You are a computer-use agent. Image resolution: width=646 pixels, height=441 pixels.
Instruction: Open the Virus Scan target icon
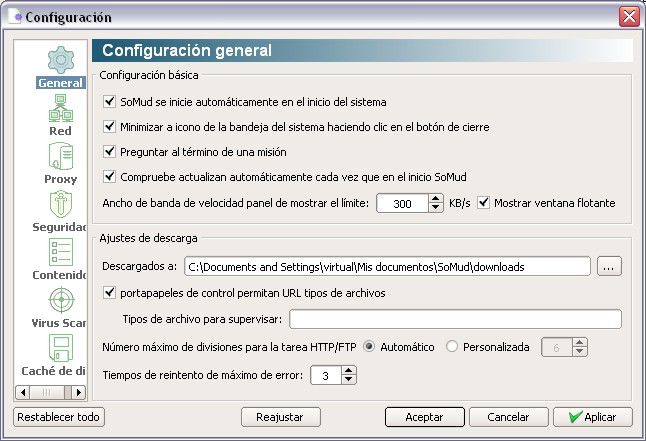pyautogui.click(x=61, y=300)
